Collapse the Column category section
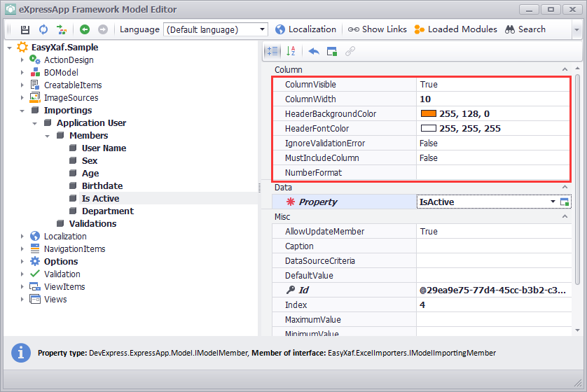 [x=565, y=70]
